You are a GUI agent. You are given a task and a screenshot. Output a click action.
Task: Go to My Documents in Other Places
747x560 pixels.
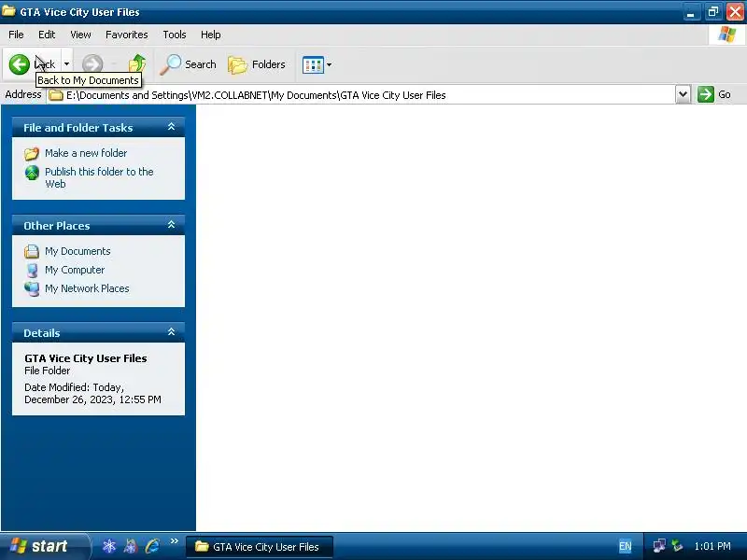point(78,251)
